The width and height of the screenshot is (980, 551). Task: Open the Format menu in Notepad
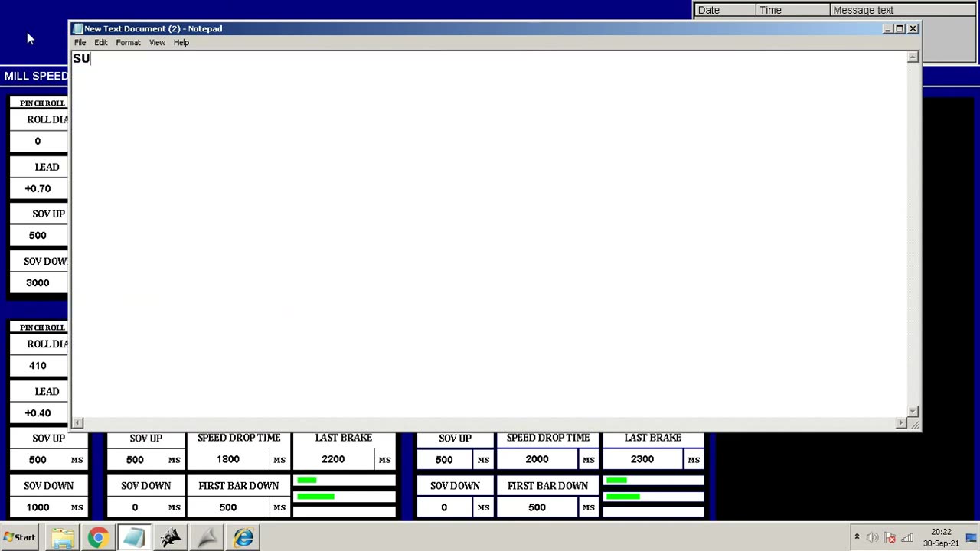tap(128, 43)
